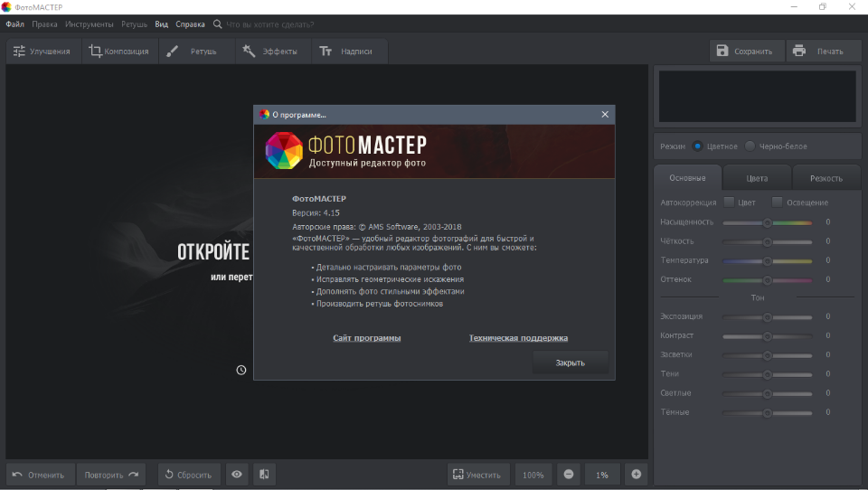868x490 pixels.
Task: Click the before/after compare icon
Action: 264,475
